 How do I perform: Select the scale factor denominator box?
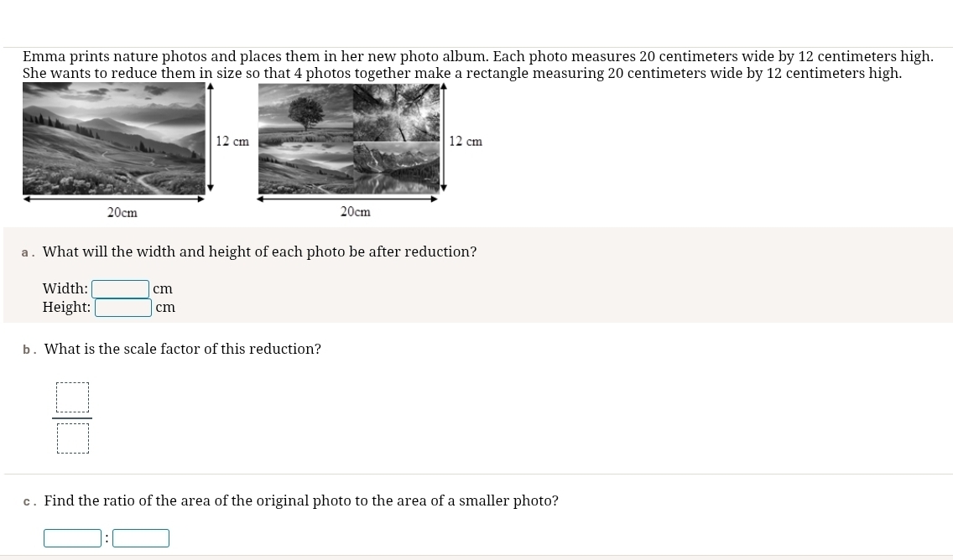(x=73, y=438)
